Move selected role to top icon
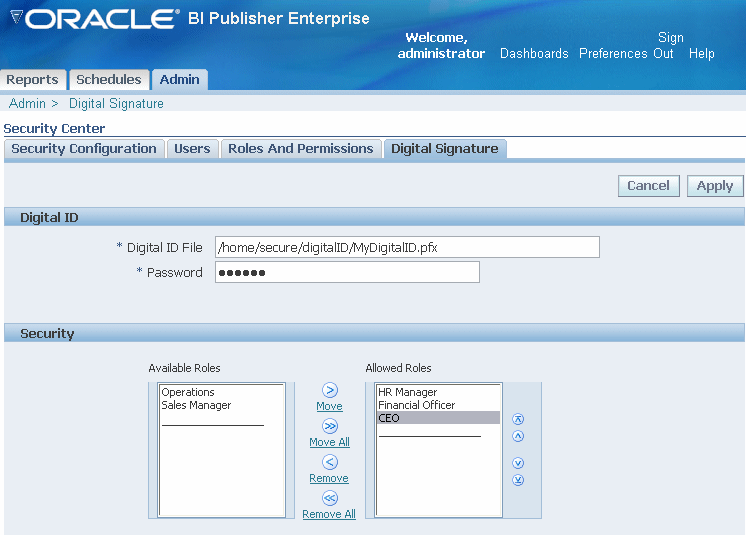Screen dimensions: 746x535 [518, 419]
